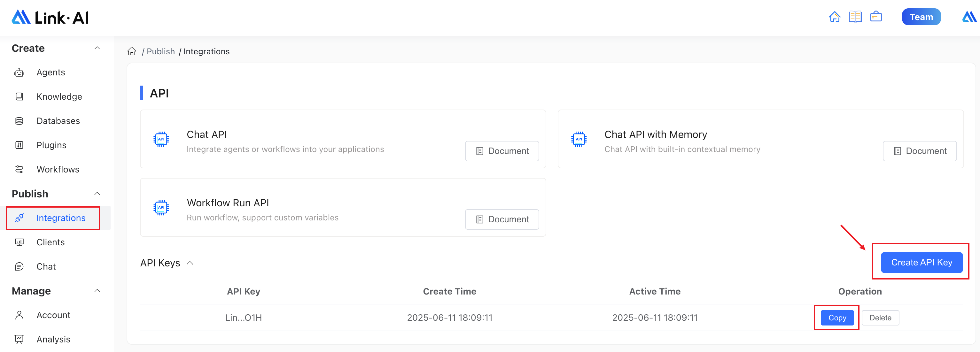The width and height of the screenshot is (980, 352).
Task: Click the Workflow Run API chip icon
Action: click(161, 208)
